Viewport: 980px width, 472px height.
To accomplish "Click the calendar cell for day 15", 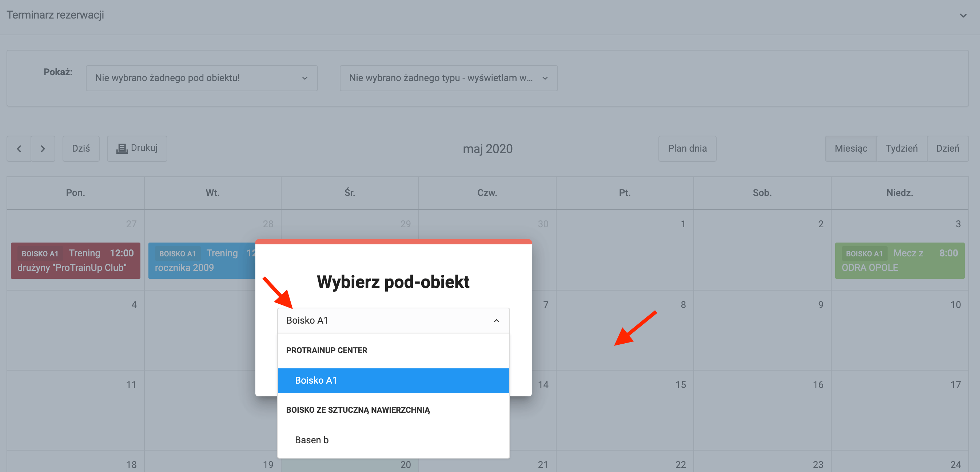I will 625,415.
